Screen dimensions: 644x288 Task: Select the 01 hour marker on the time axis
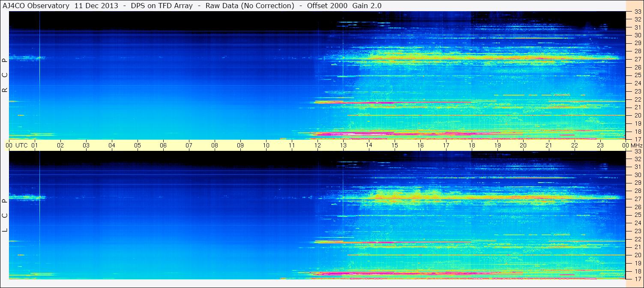[x=35, y=145]
